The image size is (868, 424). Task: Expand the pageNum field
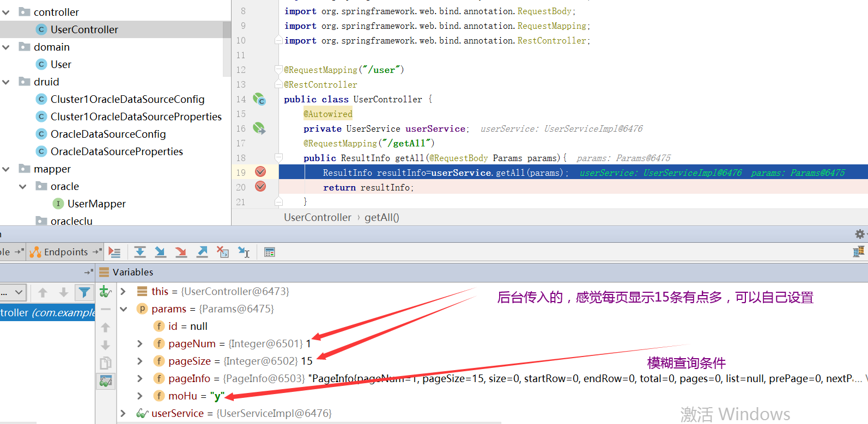coord(140,343)
